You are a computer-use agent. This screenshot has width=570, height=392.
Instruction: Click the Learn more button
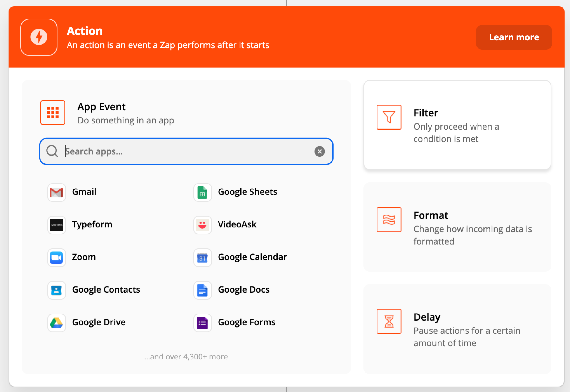pos(514,37)
